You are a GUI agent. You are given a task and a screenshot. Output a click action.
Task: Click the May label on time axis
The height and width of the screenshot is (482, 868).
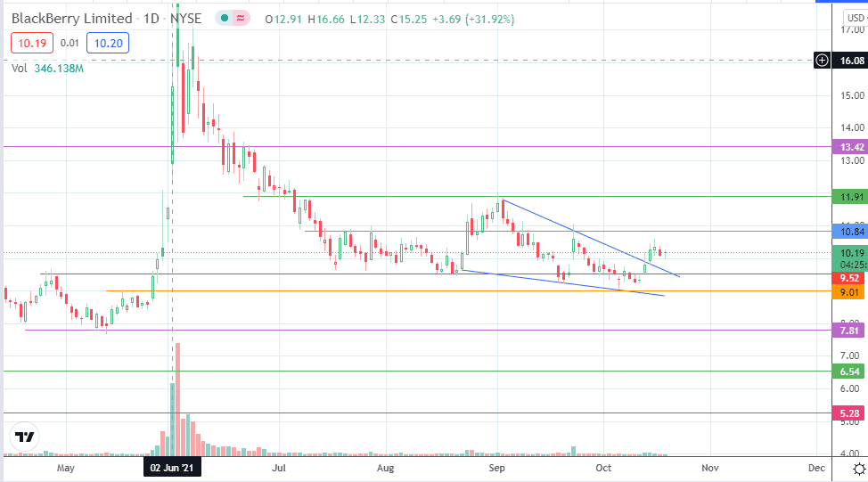point(65,468)
